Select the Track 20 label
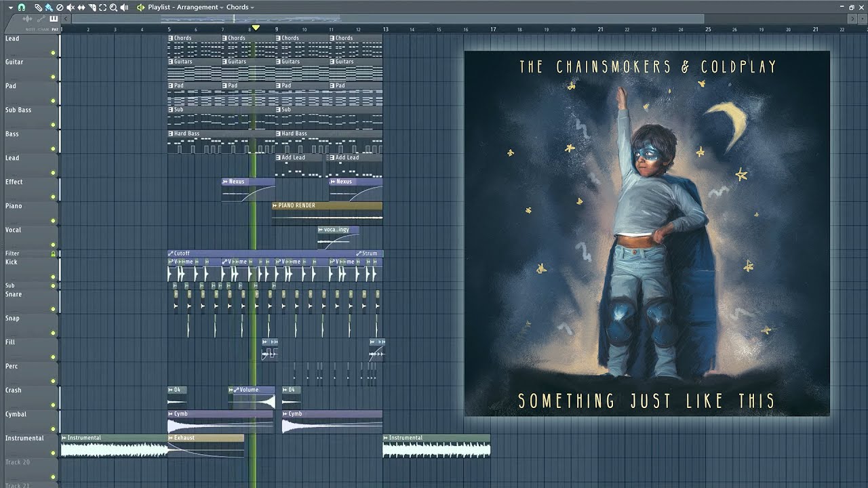The width and height of the screenshot is (868, 488). pyautogui.click(x=18, y=462)
